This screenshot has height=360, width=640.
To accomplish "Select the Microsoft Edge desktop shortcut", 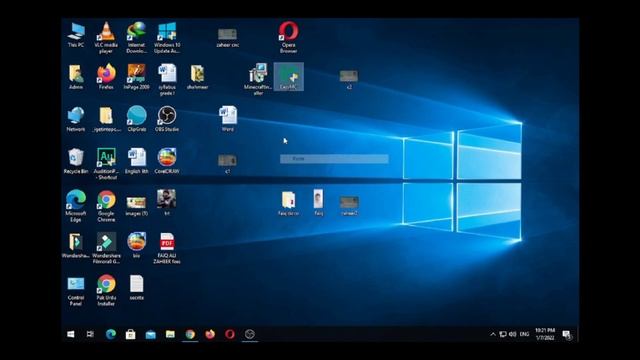I will tap(76, 206).
